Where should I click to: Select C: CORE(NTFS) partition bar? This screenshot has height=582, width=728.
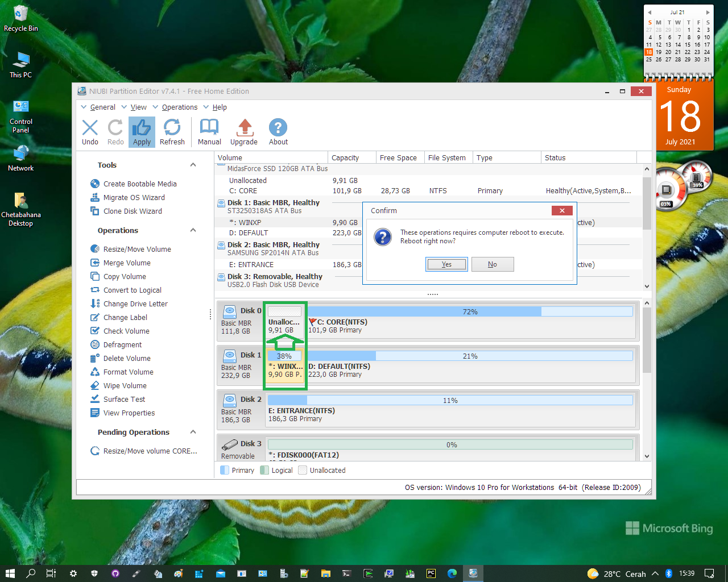[470, 321]
